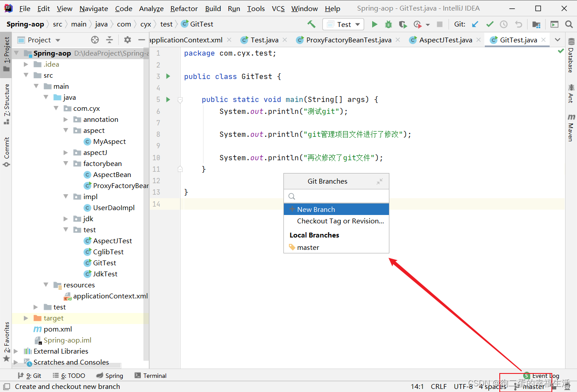
Task: Open the Test run configuration dropdown
Action: [x=343, y=24]
